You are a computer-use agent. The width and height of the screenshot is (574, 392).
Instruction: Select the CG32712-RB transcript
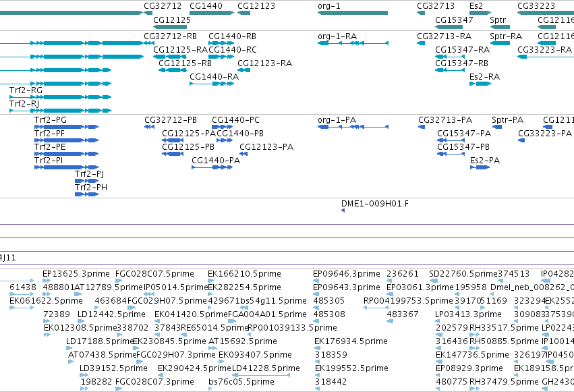click(x=148, y=43)
